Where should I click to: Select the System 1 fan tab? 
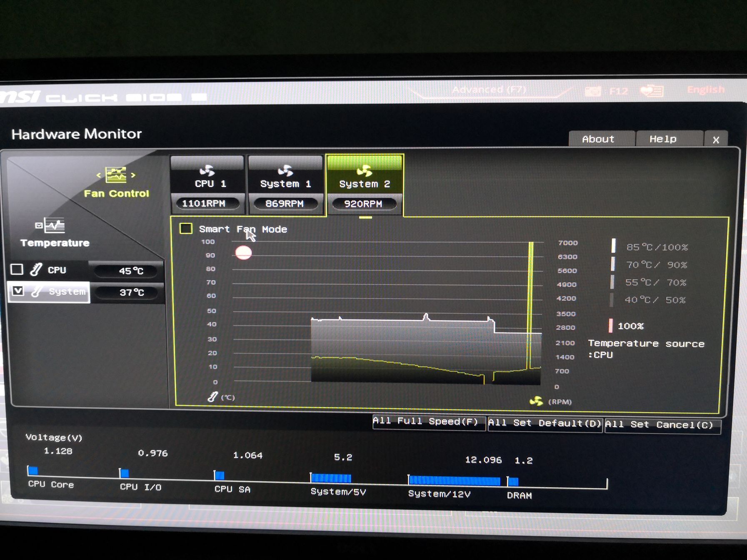[285, 184]
